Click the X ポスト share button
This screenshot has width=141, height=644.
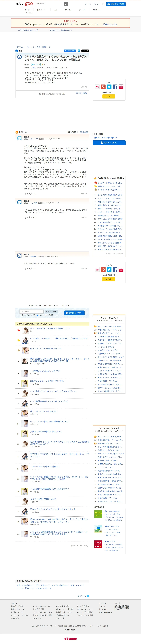point(85,51)
